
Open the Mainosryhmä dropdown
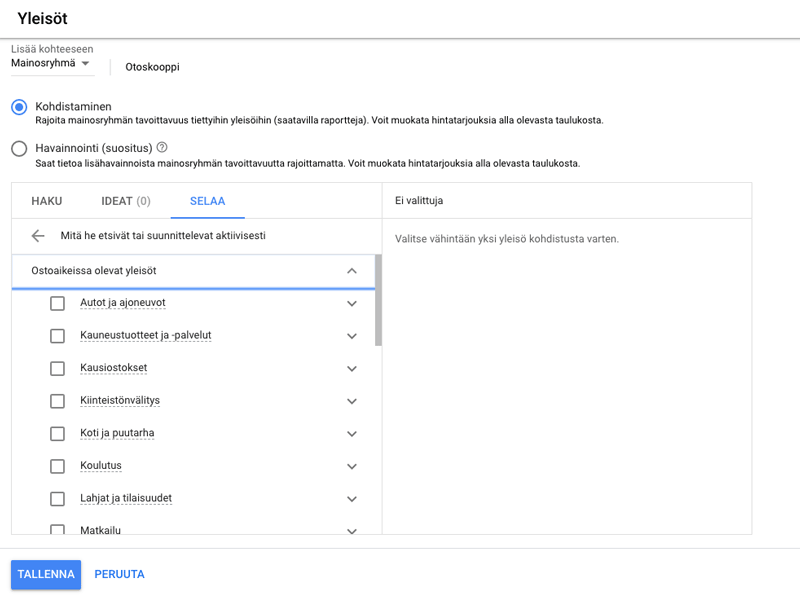point(52,62)
